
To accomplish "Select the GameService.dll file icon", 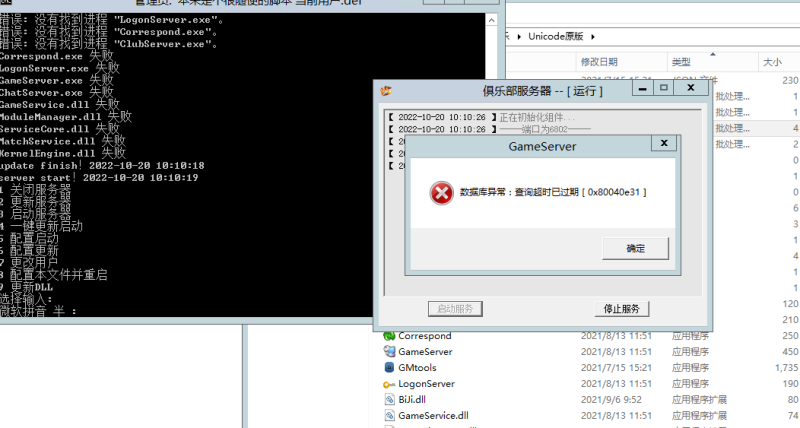I will [389, 415].
